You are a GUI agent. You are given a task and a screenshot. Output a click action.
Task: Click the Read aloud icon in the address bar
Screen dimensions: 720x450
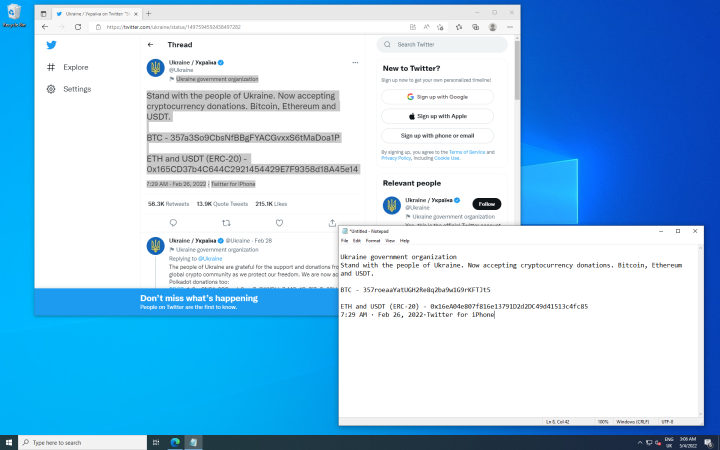(x=427, y=27)
